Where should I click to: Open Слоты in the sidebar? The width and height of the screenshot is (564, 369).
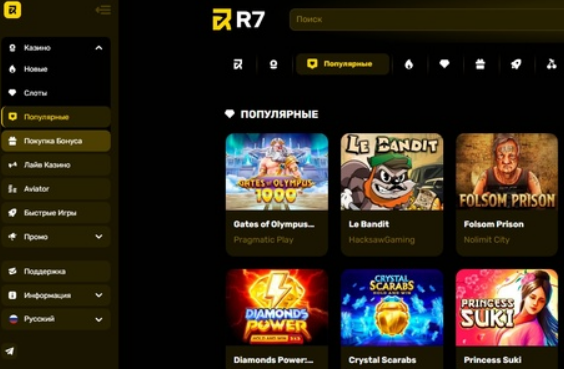56,93
